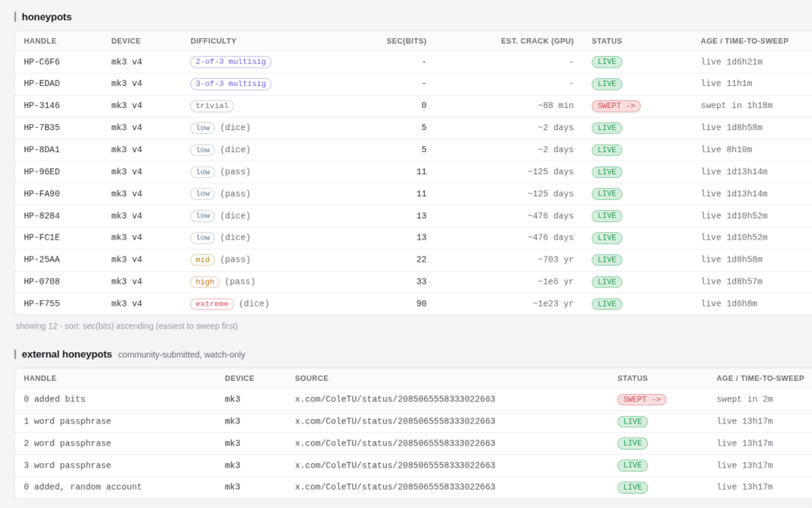
Task: Open source link for 0 added bits
Action: (x=395, y=399)
